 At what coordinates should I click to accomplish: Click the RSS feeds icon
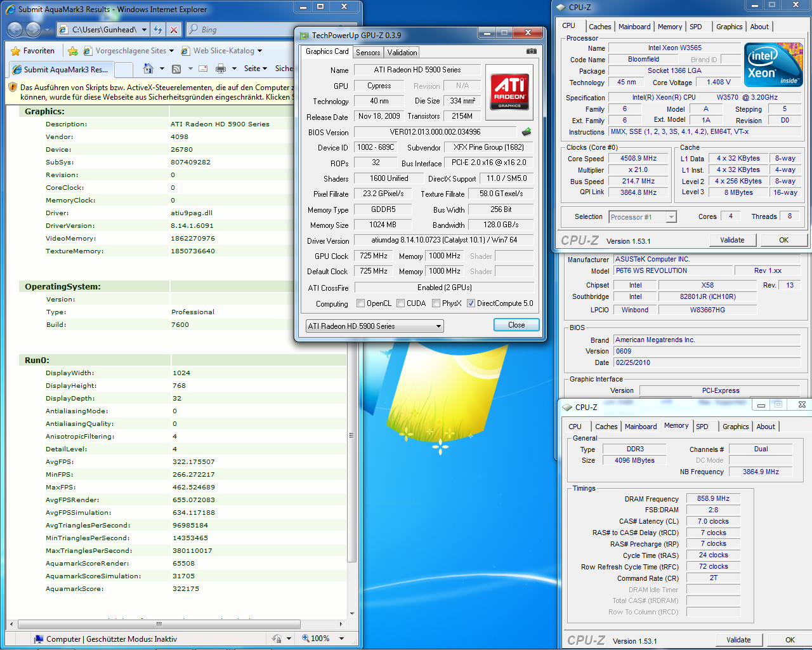pos(176,69)
